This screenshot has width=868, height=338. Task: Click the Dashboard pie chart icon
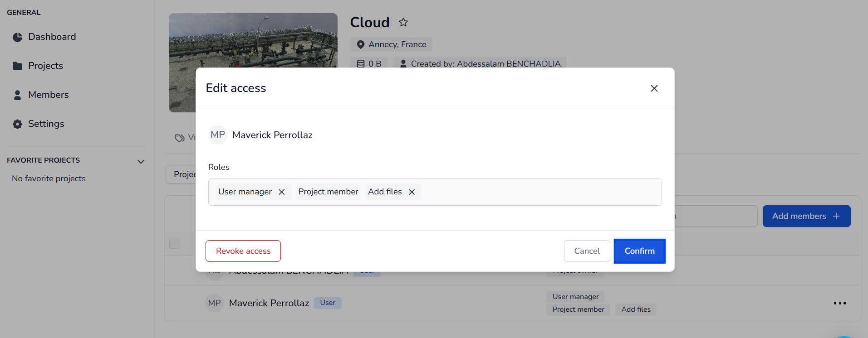(x=17, y=37)
